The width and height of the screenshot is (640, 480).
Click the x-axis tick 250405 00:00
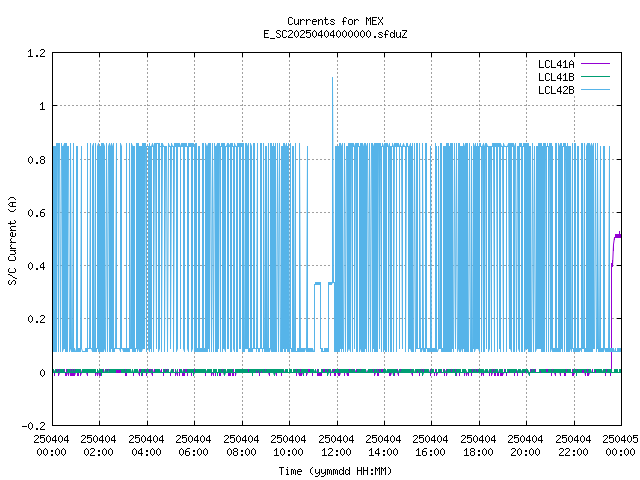(x=620, y=446)
